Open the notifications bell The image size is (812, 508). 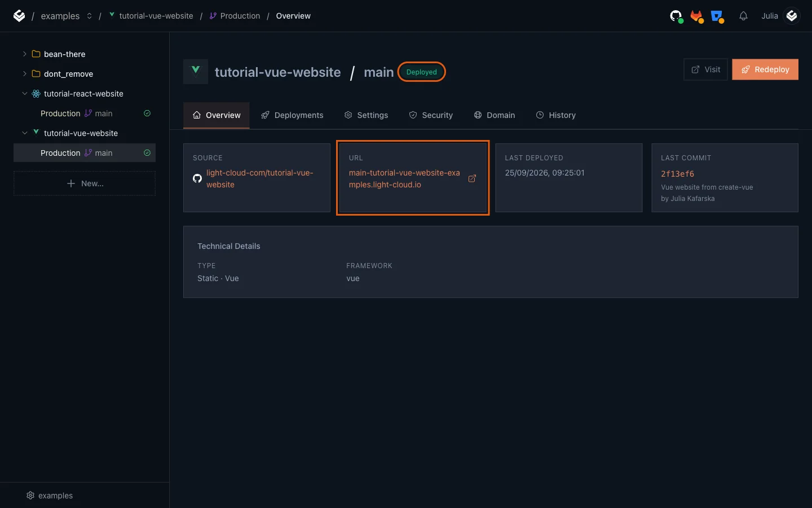click(743, 16)
